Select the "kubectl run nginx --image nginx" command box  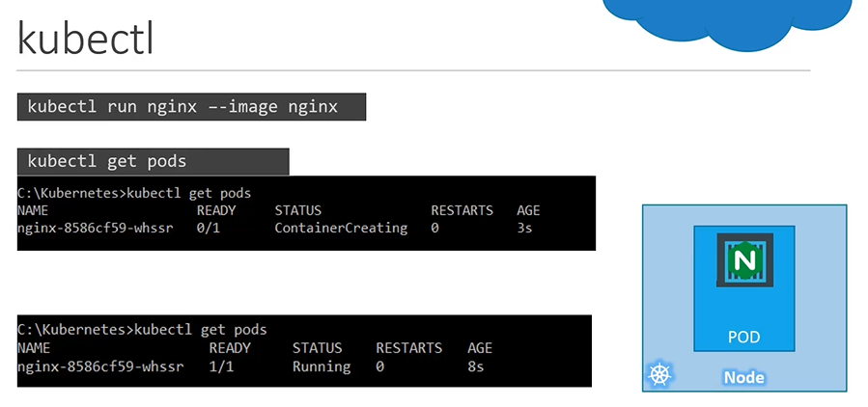[x=191, y=107]
